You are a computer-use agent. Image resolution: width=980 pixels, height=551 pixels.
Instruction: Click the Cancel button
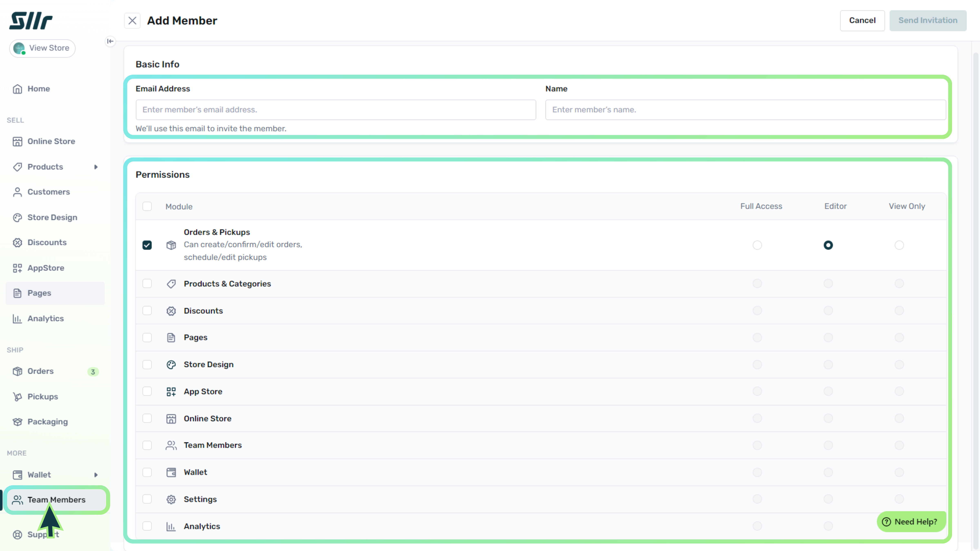pyautogui.click(x=862, y=21)
